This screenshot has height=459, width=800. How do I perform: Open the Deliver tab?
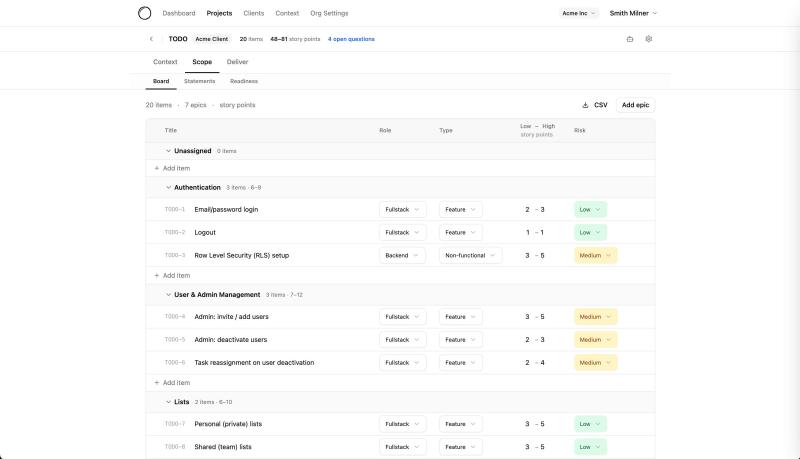pyautogui.click(x=237, y=62)
